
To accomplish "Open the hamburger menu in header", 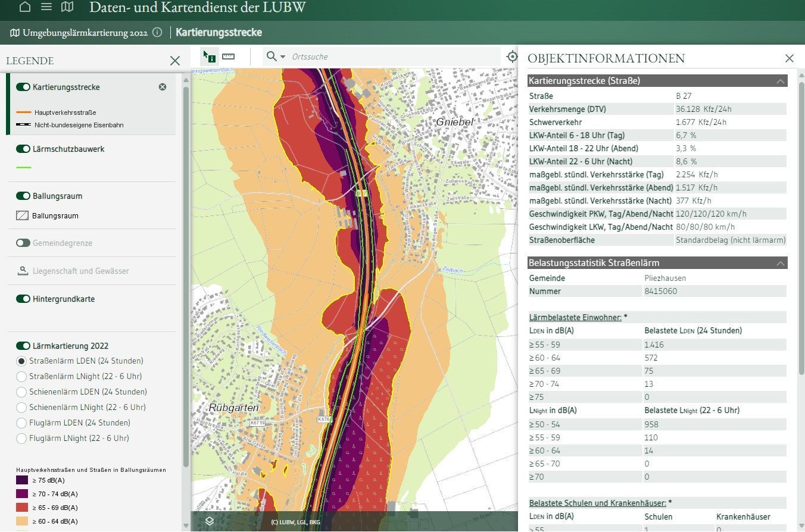I will [x=46, y=7].
